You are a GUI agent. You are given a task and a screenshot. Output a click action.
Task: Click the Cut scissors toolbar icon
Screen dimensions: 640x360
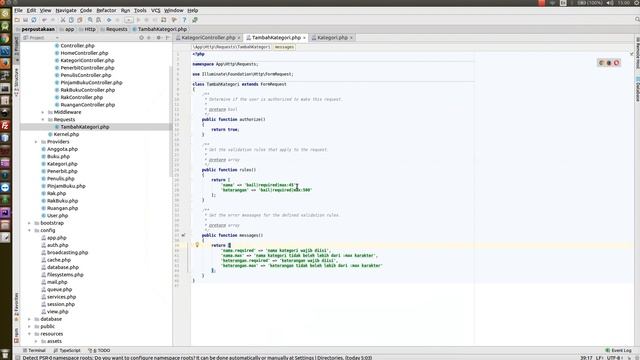[63, 20]
